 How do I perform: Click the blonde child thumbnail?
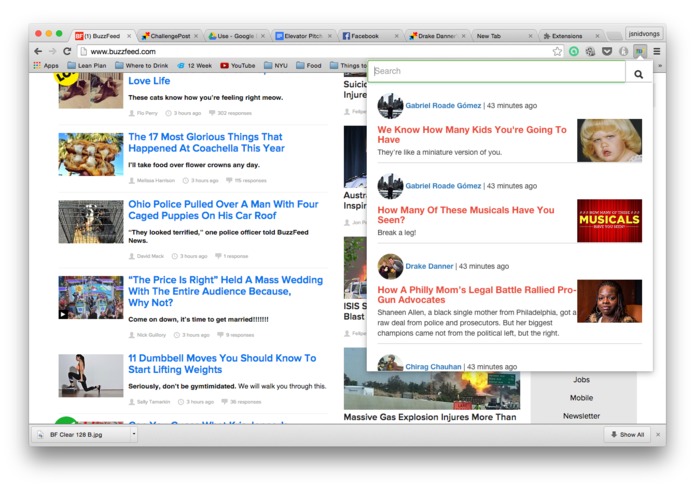pos(609,140)
